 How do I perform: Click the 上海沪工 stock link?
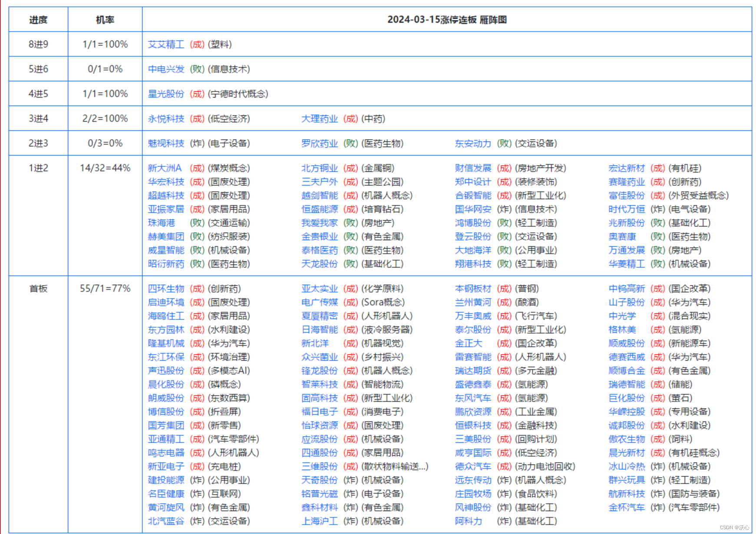pos(320,521)
